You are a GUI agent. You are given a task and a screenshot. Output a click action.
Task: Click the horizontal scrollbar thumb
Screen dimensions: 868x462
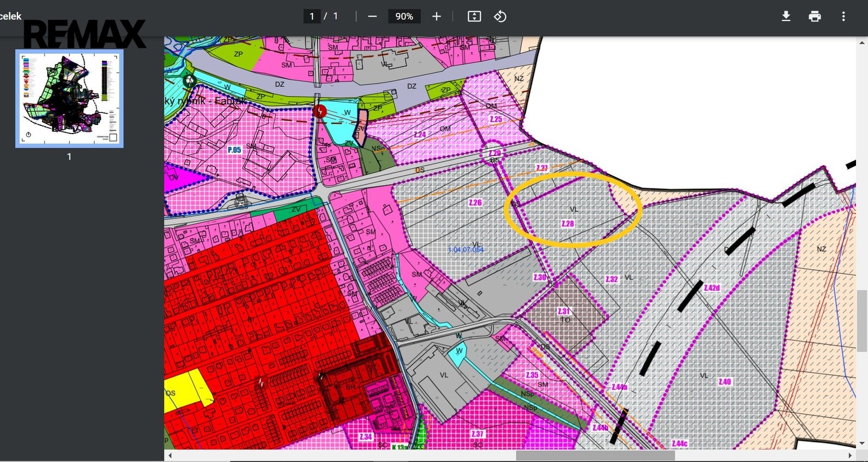coord(595,455)
